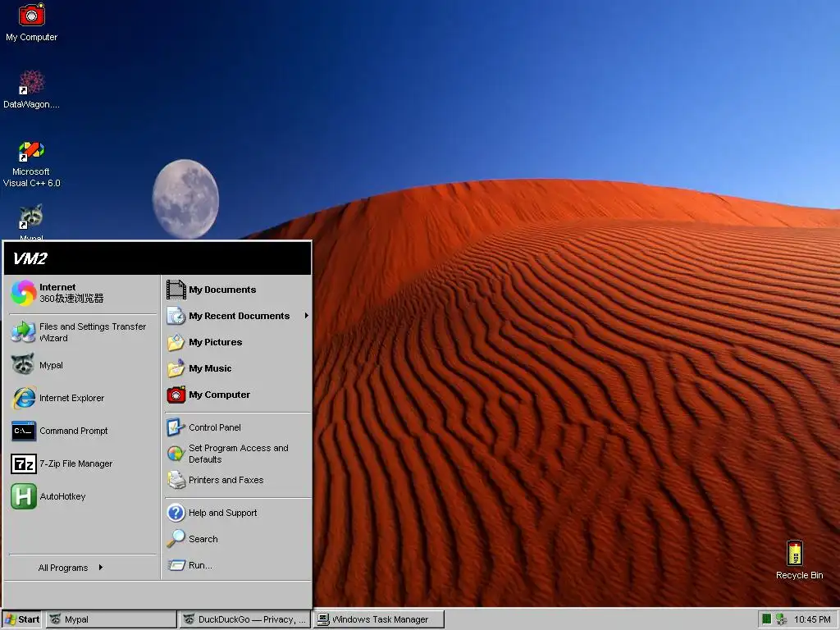
Task: Click the All Programs label
Action: click(x=62, y=568)
